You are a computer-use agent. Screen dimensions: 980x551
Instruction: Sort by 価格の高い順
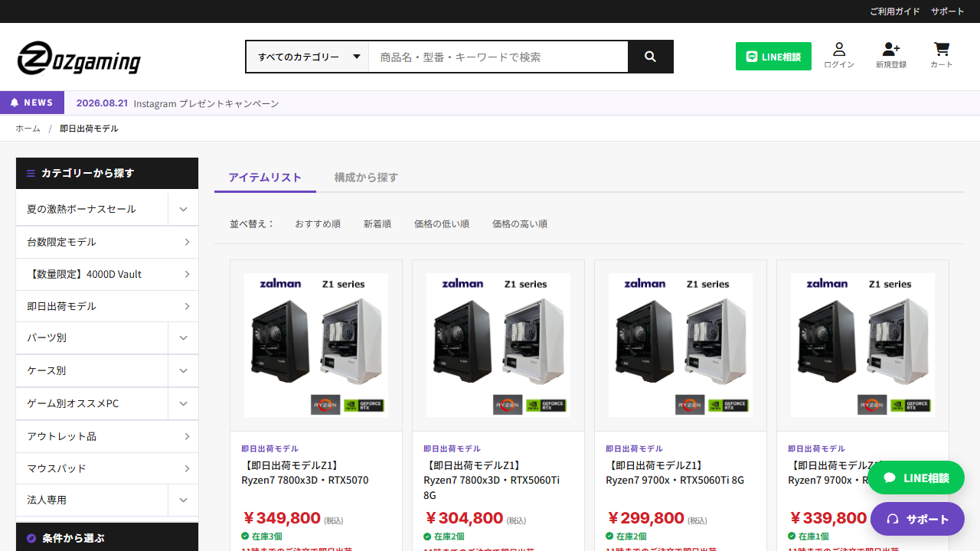click(x=520, y=223)
